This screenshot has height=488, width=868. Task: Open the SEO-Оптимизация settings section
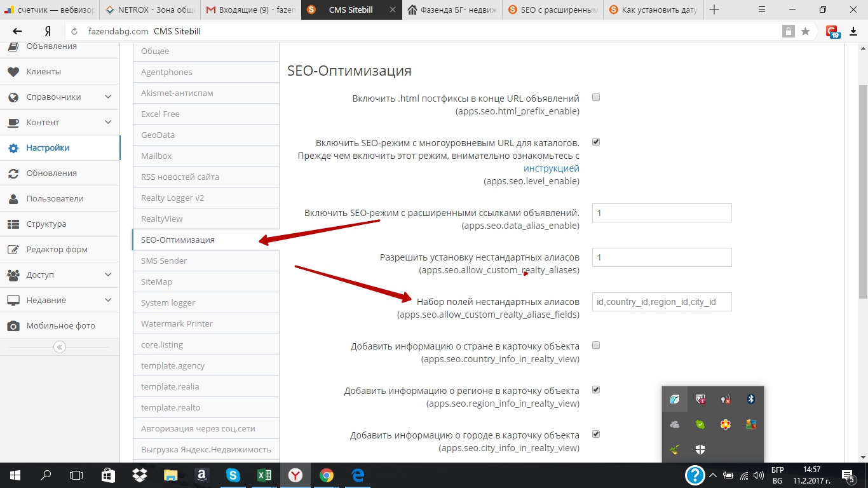point(206,240)
